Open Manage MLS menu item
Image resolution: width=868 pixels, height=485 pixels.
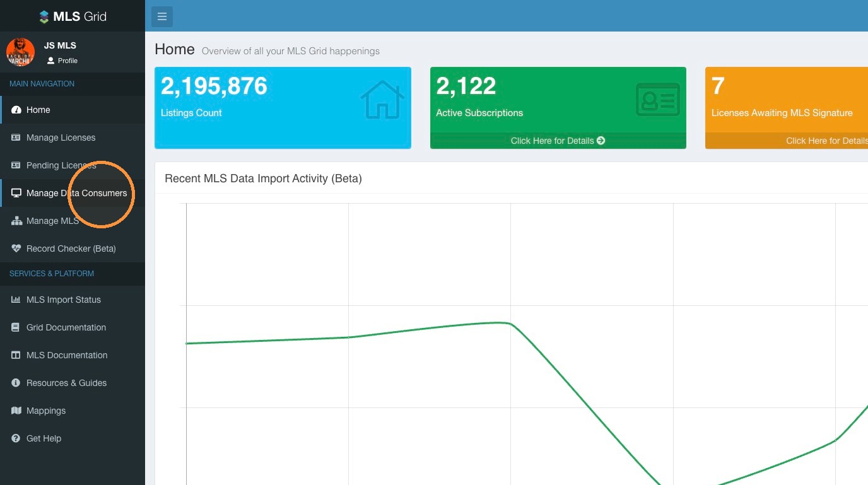click(x=73, y=221)
